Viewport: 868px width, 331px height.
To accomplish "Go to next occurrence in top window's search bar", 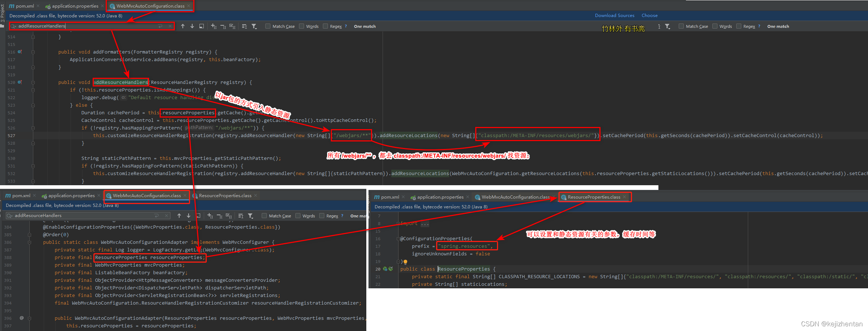I will pos(192,26).
